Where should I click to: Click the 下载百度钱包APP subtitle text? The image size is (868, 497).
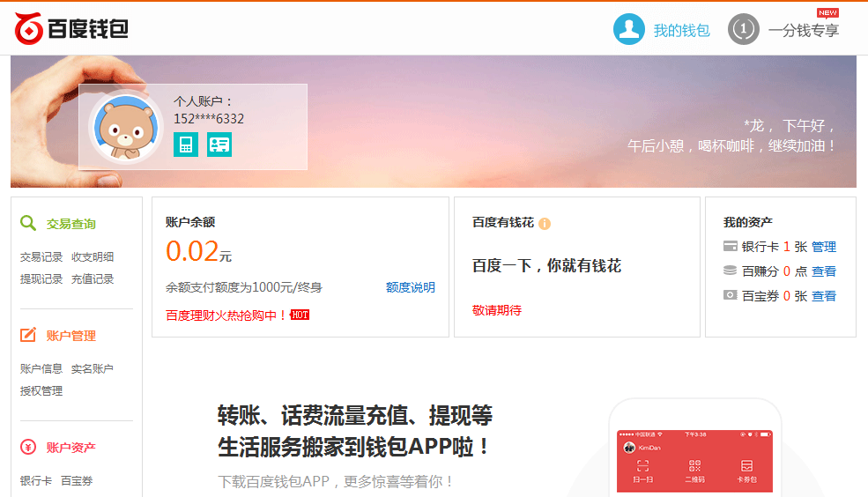click(x=336, y=481)
